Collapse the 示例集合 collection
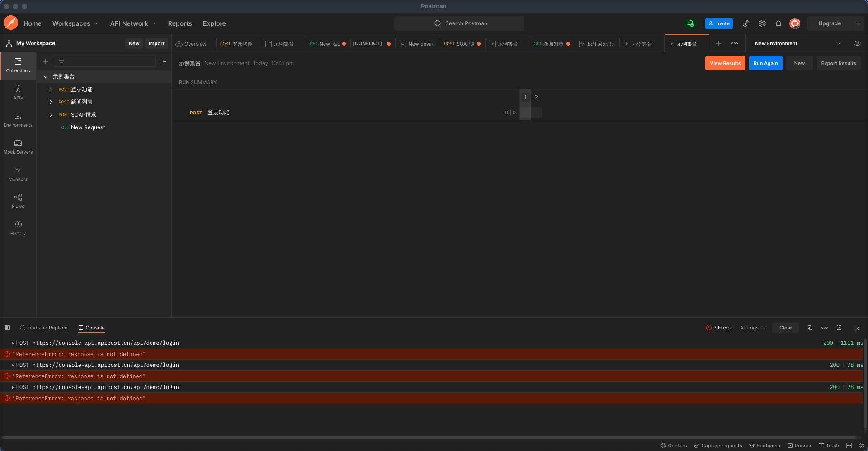 pos(46,77)
